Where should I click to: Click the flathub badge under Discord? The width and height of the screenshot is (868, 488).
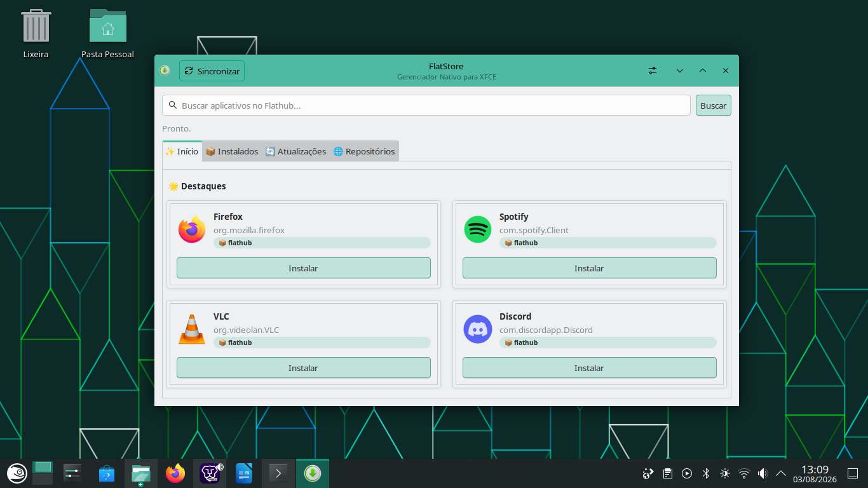(x=608, y=342)
